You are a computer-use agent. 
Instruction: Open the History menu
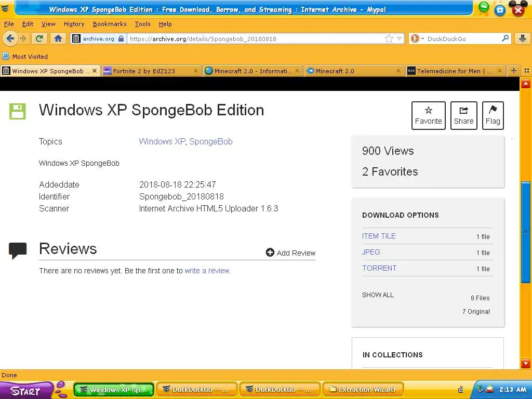74,24
